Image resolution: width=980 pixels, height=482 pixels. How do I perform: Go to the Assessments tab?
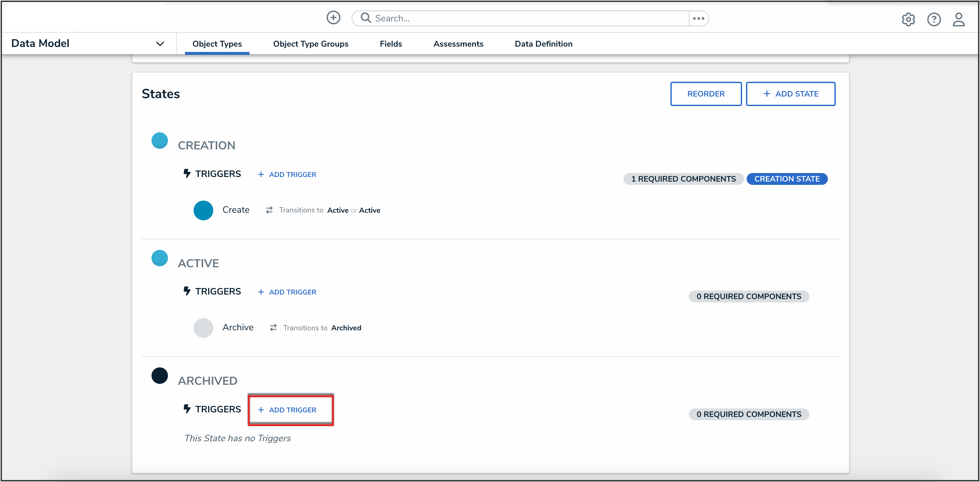(458, 44)
